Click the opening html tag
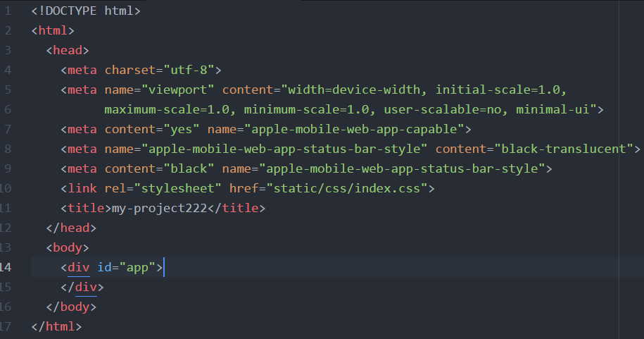The height and width of the screenshot is (339, 644). pos(53,30)
